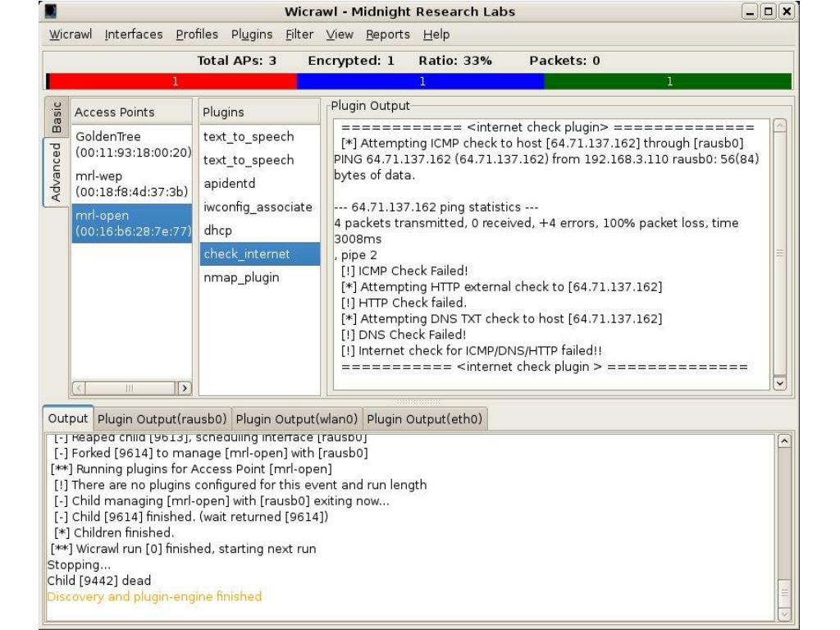Viewport: 840px width, 630px height.
Task: Click the Plugins column header
Action: tap(260, 112)
